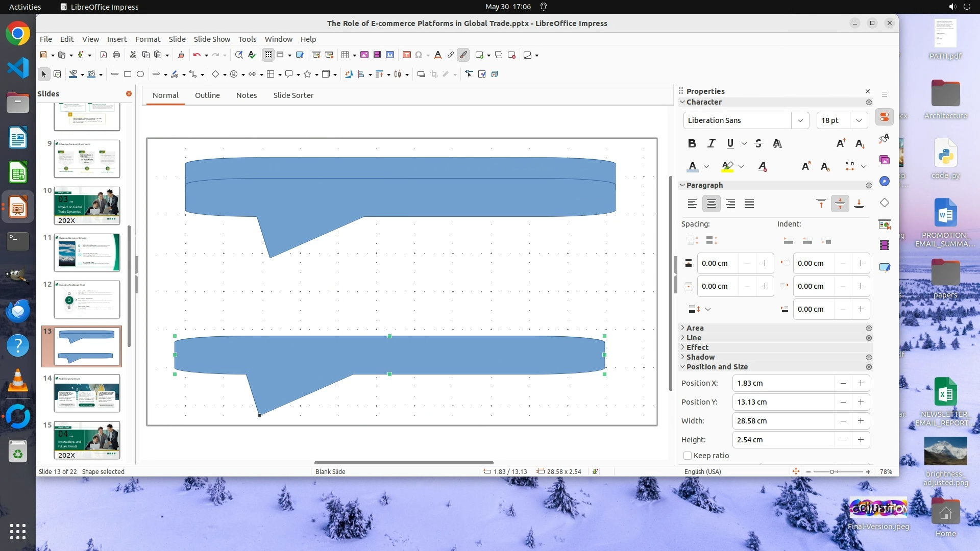Select the Rectangle drawing tool
The width and height of the screenshot is (980, 551).
(x=128, y=74)
